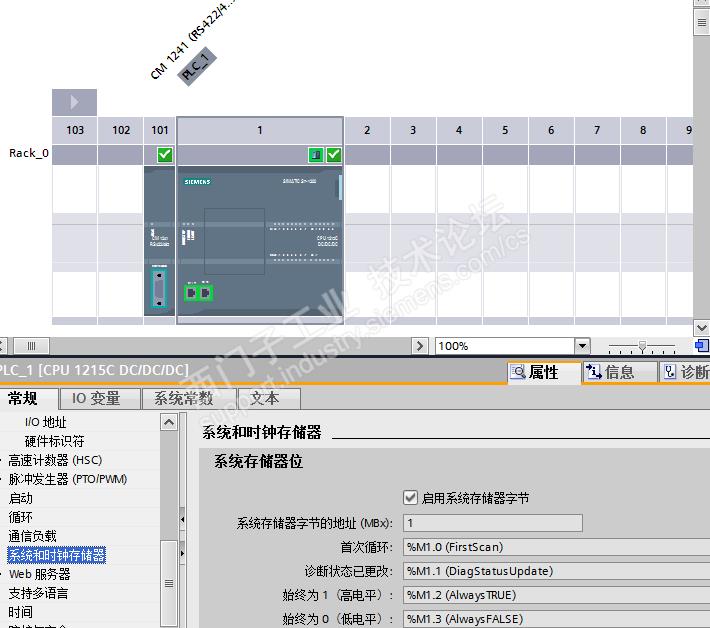Click the RS422 serial connector on CM 1241
The image size is (710, 628).
point(159,288)
